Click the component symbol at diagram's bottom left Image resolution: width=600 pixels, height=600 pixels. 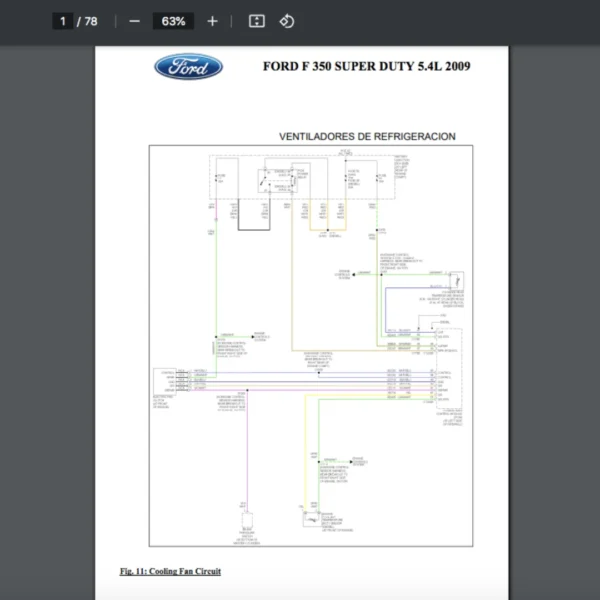coord(246,520)
